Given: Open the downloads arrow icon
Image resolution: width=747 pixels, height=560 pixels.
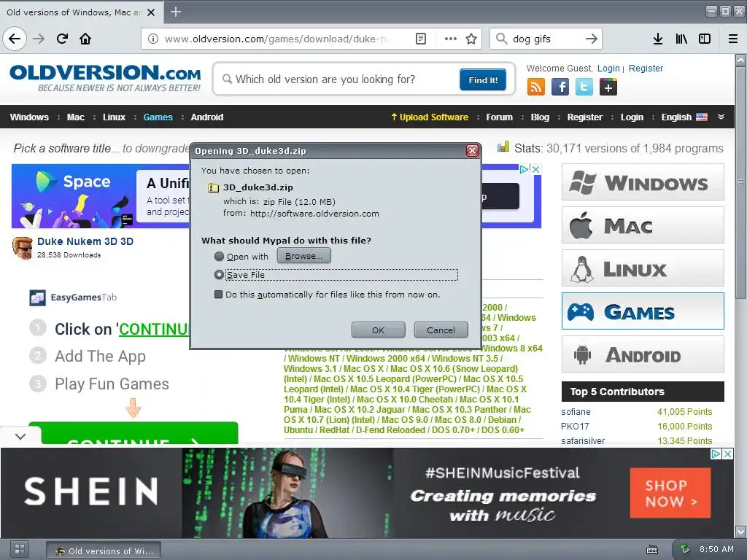Looking at the screenshot, I should (657, 39).
